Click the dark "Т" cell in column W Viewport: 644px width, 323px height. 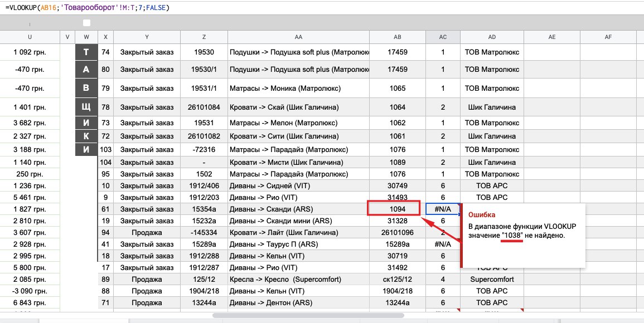pos(86,52)
